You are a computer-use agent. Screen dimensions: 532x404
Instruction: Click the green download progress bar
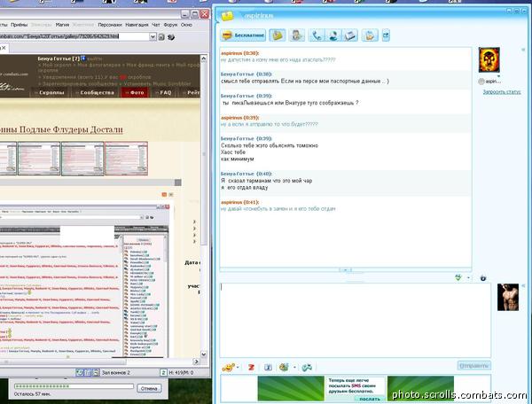click(x=74, y=386)
